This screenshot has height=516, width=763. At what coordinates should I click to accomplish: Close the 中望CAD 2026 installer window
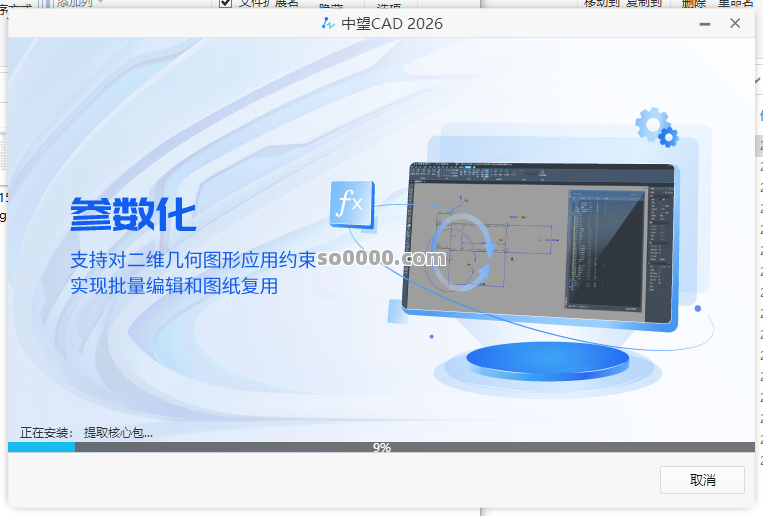coord(735,23)
